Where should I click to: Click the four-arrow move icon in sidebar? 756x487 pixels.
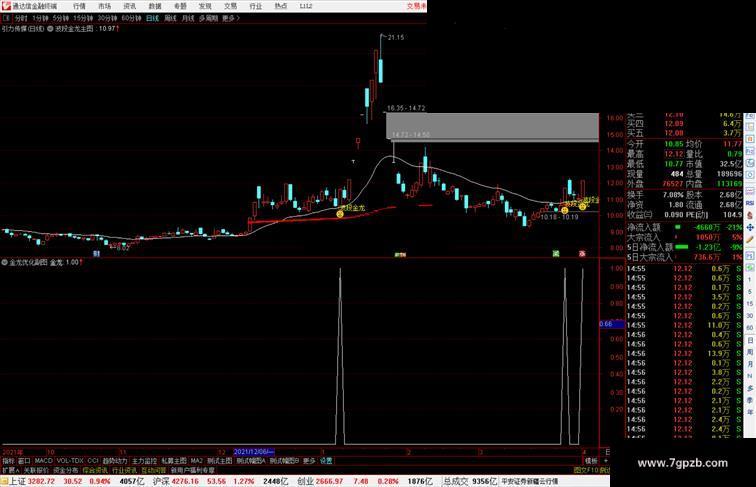tap(750, 228)
